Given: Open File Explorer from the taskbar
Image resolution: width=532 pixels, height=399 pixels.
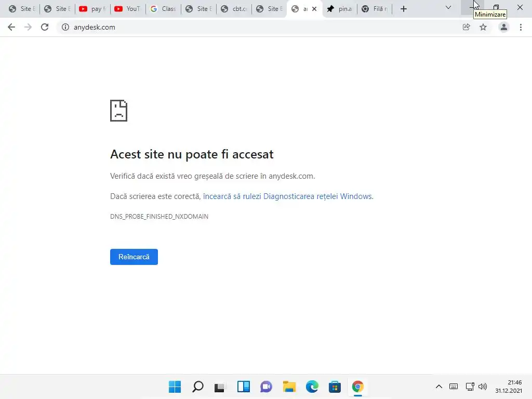Looking at the screenshot, I should [289, 387].
